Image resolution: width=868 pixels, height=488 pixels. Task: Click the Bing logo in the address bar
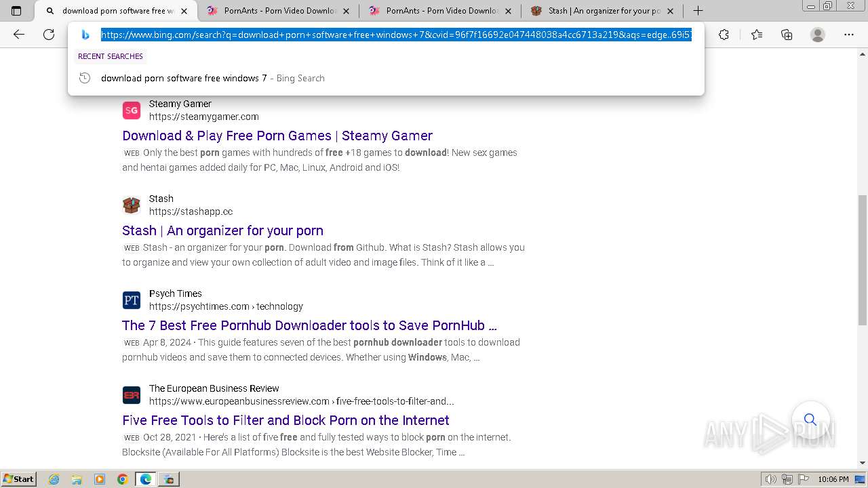tap(85, 35)
